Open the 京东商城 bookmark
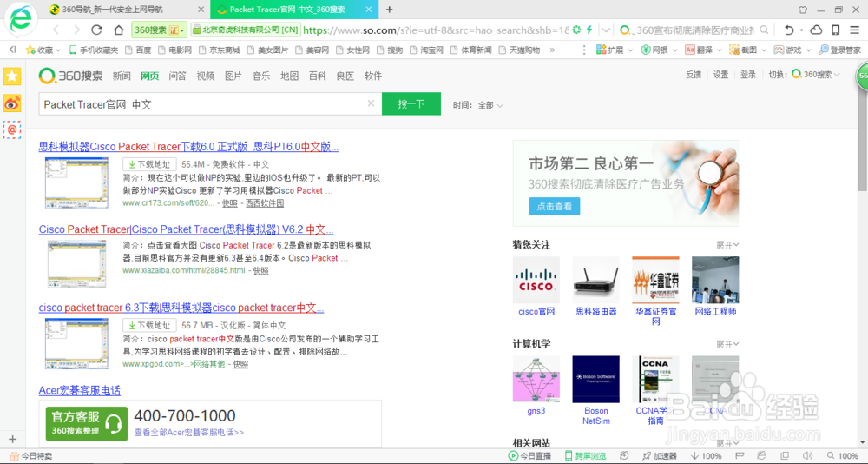The width and height of the screenshot is (868, 464). (219, 50)
